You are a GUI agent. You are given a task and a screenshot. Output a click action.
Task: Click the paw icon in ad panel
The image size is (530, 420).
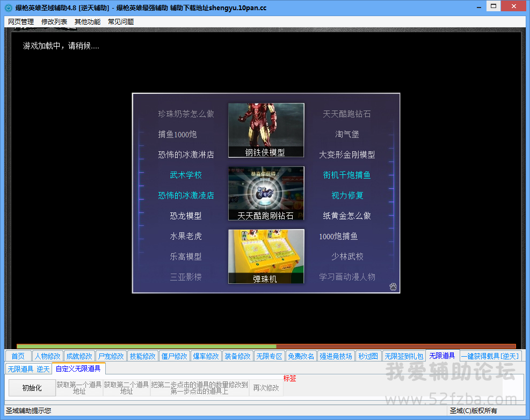click(x=393, y=286)
